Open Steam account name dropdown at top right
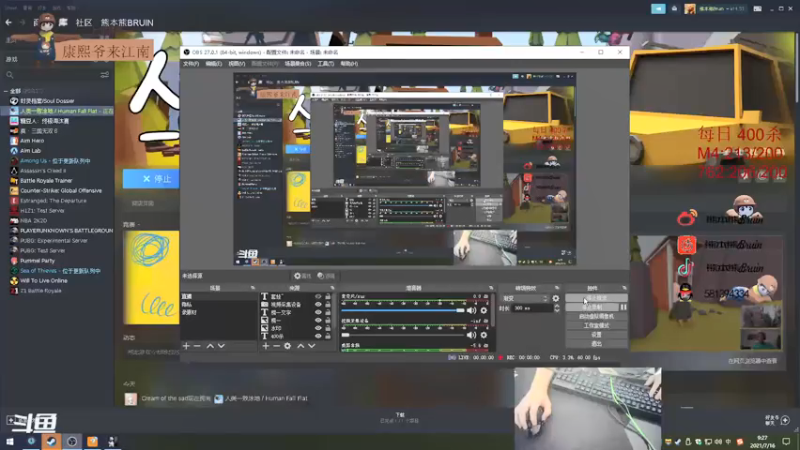Viewport: 800px width, 450px height. point(722,9)
